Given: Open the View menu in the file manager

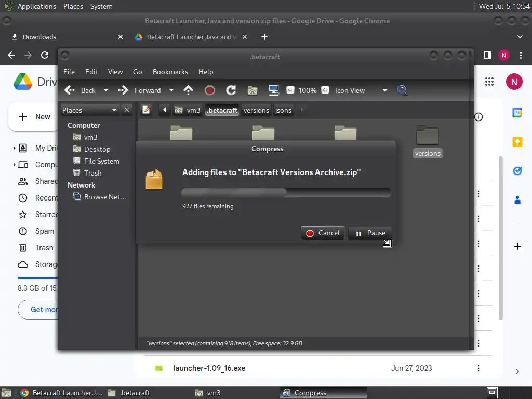Looking at the screenshot, I should coord(115,72).
